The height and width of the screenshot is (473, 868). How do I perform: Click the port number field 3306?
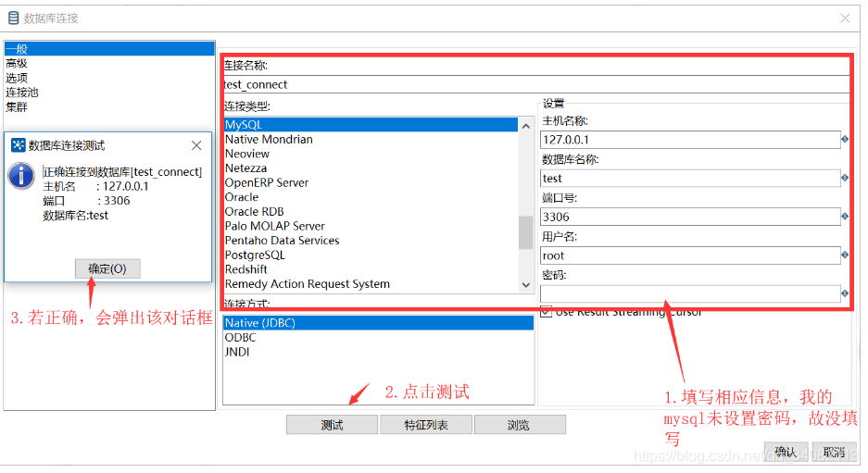(690, 217)
